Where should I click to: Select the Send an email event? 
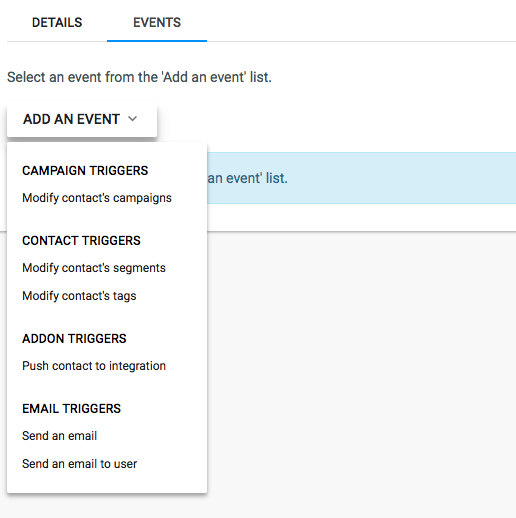pyautogui.click(x=60, y=436)
